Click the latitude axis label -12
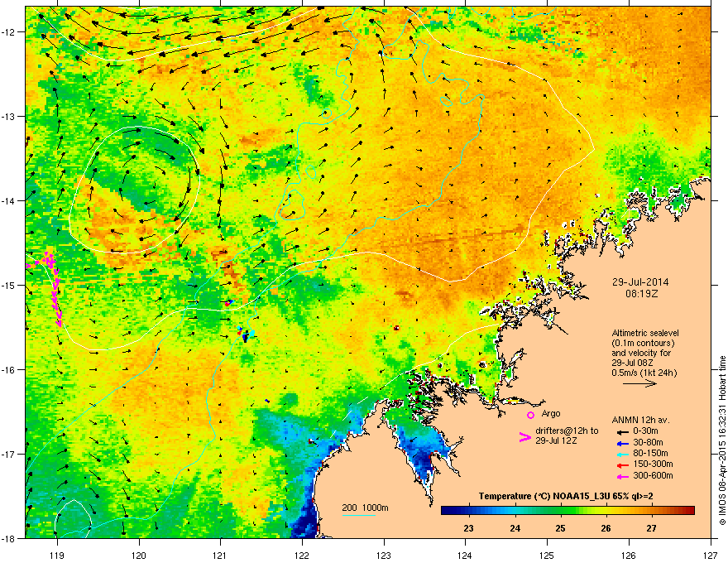Screen dimensions: 728x563 pos(10,31)
